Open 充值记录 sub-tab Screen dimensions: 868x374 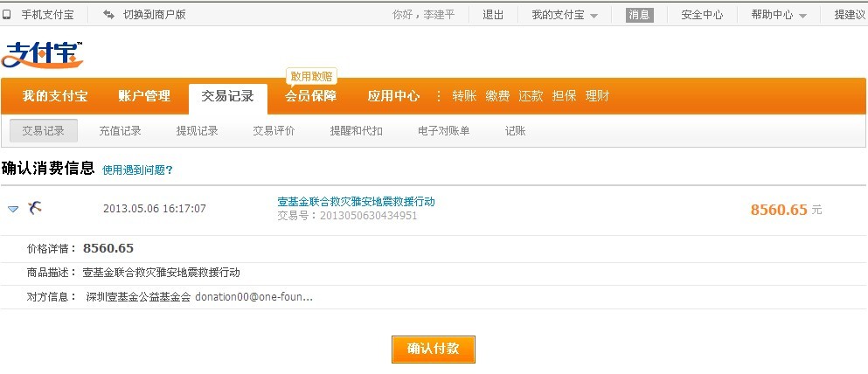pos(120,131)
